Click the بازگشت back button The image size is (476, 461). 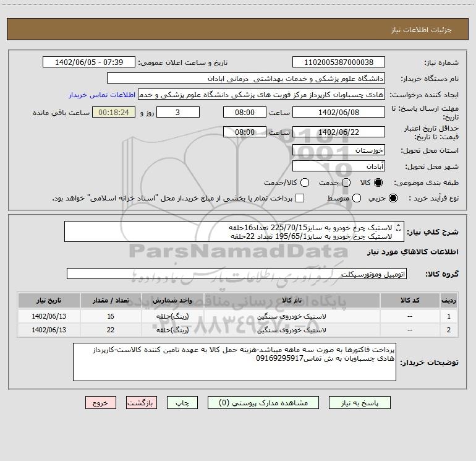click(x=142, y=403)
